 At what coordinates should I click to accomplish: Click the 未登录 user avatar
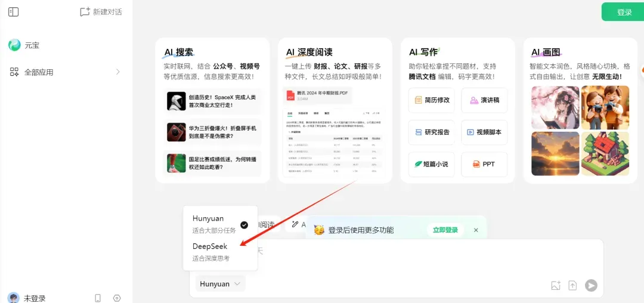(x=14, y=298)
